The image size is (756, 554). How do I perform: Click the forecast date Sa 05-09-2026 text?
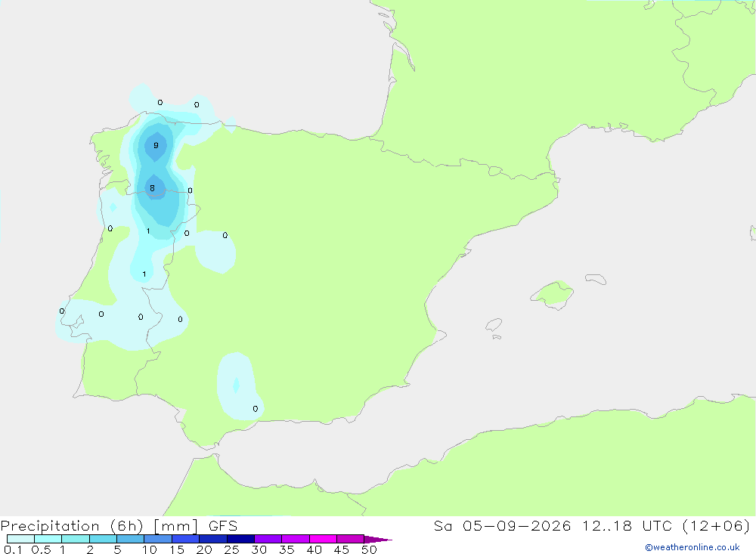(503, 525)
